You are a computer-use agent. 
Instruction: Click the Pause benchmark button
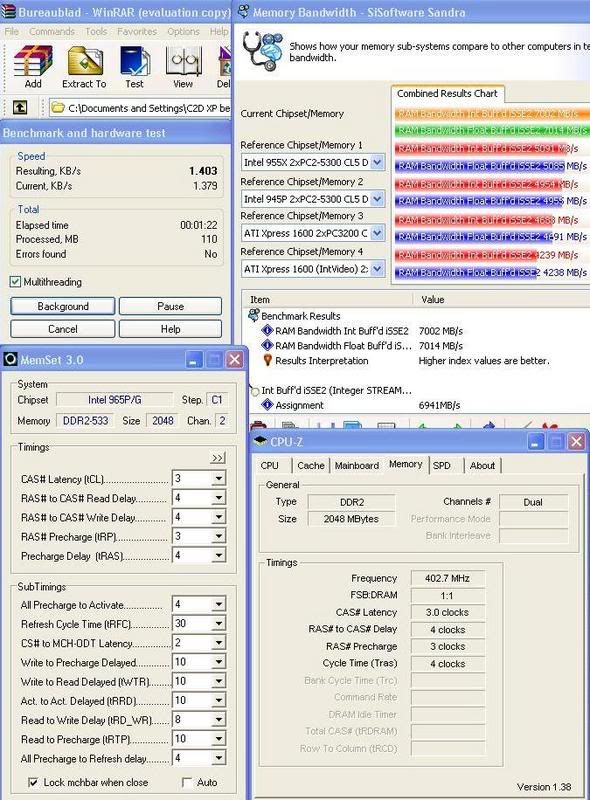(170, 306)
